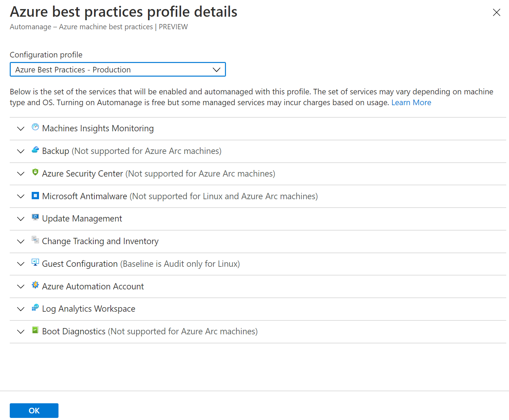
Task: Expand the Machines Insights Monitoring section
Action: 21,129
